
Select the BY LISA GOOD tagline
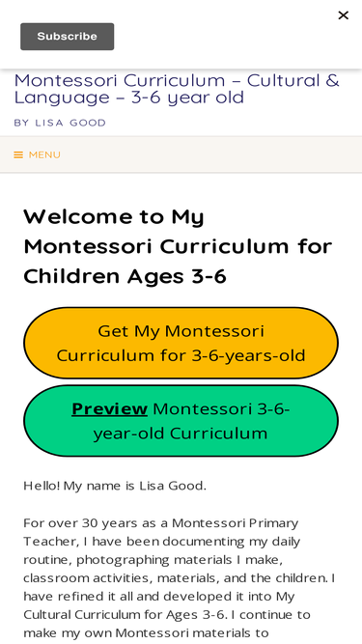coord(60,123)
